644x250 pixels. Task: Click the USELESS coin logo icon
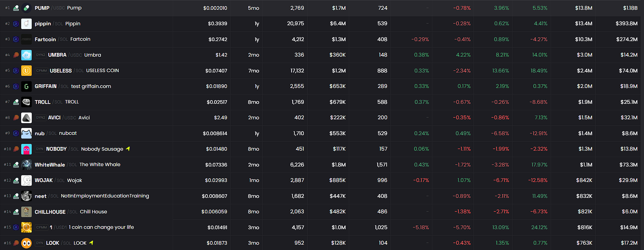26,71
